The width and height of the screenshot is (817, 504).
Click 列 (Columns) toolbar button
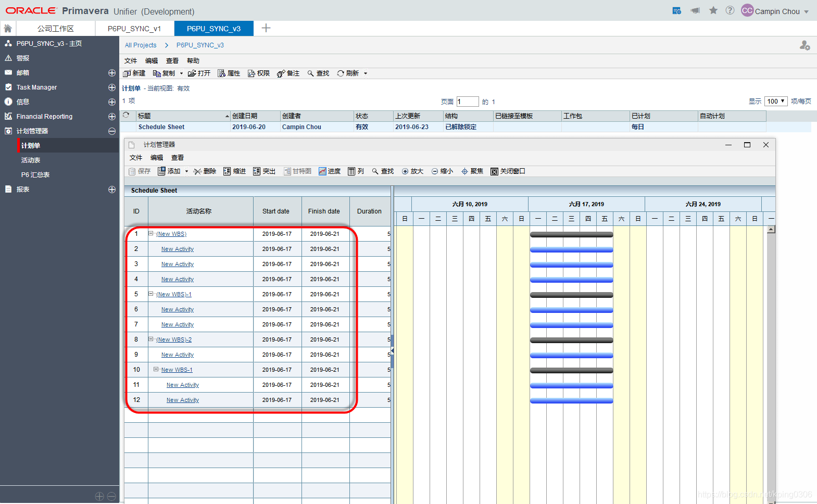coord(356,171)
